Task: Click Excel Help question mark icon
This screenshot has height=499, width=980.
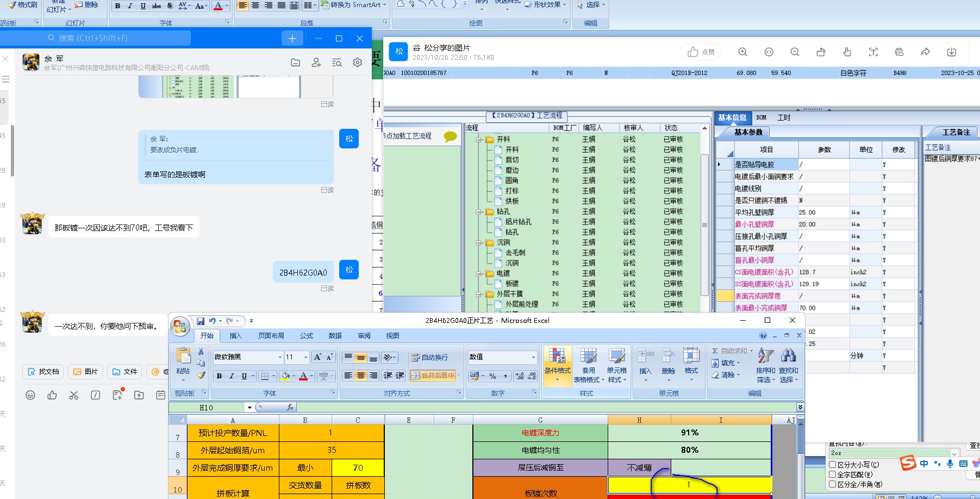Action: click(x=763, y=335)
